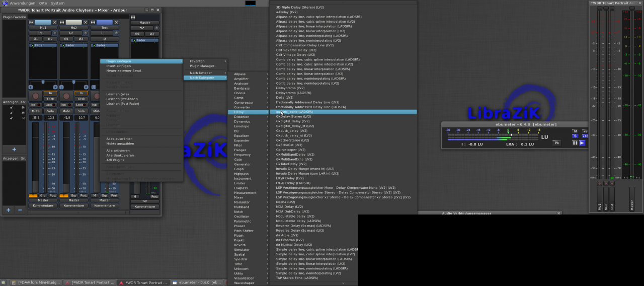Screen dimensions: 644x286
Task: Invert phase Ø1 on Mu1 strip
Action: [36, 39]
